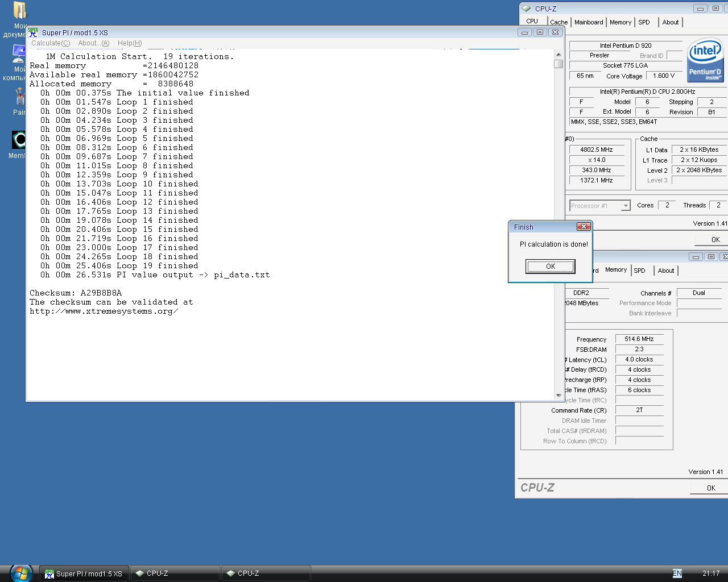This screenshot has width=728, height=582.
Task: Click the 343.0 MHz bus speed value
Action: [596, 171]
